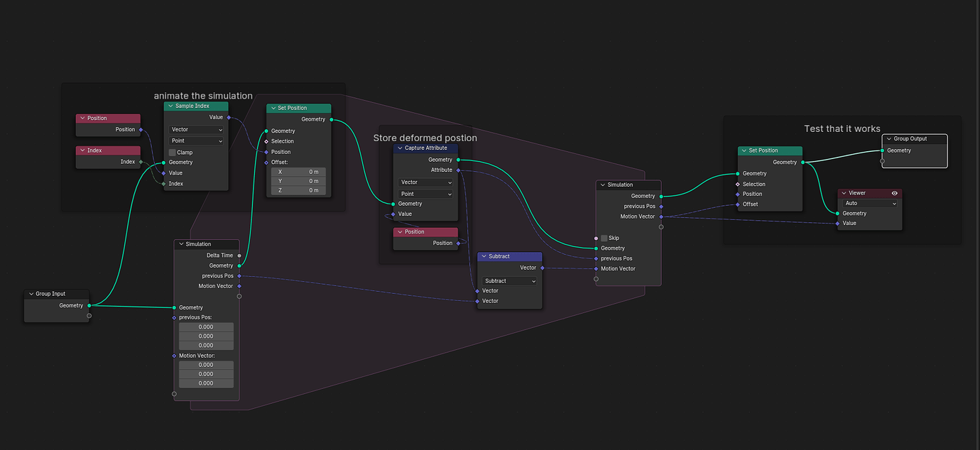Click Simulation node 'previous Pos:' input label
980x450 pixels.
[195, 318]
